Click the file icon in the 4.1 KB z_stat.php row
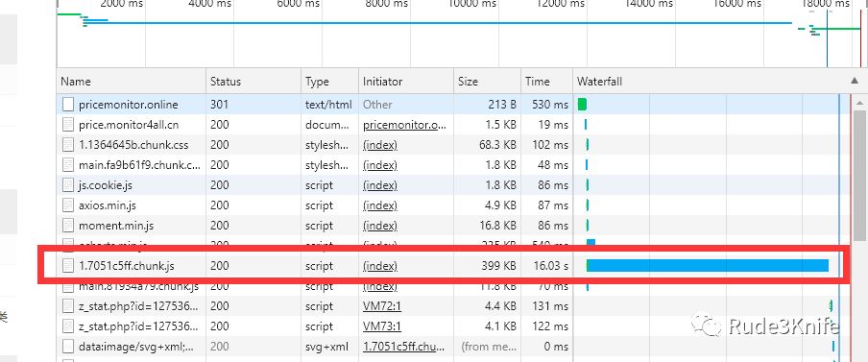868x362 pixels. click(x=67, y=326)
